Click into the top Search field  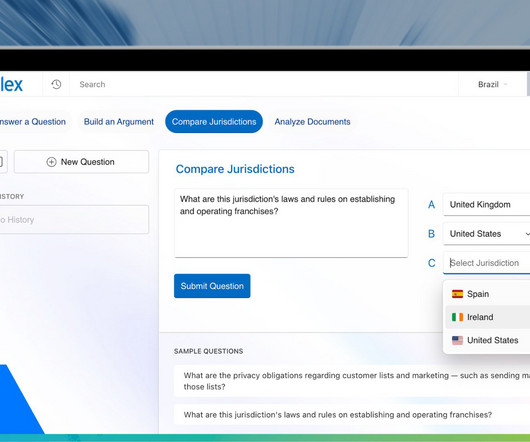pos(264,84)
